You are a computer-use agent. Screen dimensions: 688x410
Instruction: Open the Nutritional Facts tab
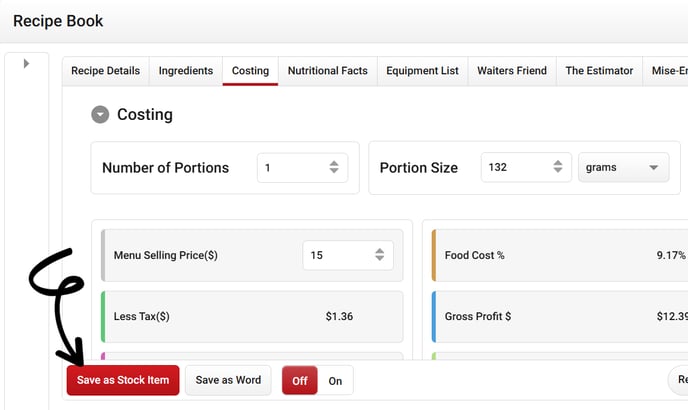328,71
